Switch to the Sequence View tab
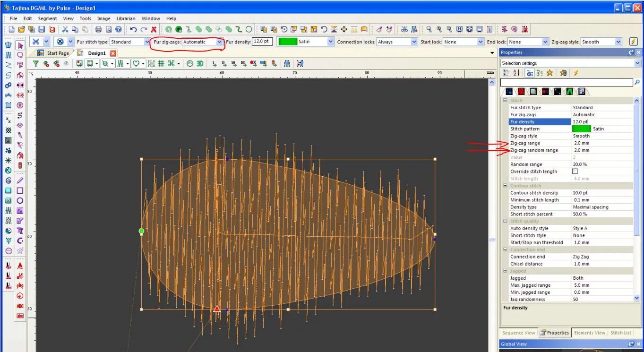Image resolution: width=644 pixels, height=352 pixels. pos(518,333)
